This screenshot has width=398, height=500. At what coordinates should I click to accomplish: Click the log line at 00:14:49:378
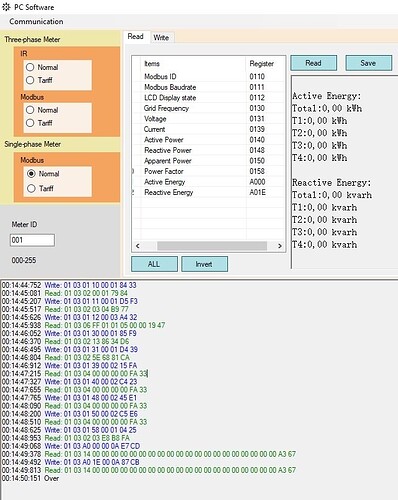click(x=149, y=454)
